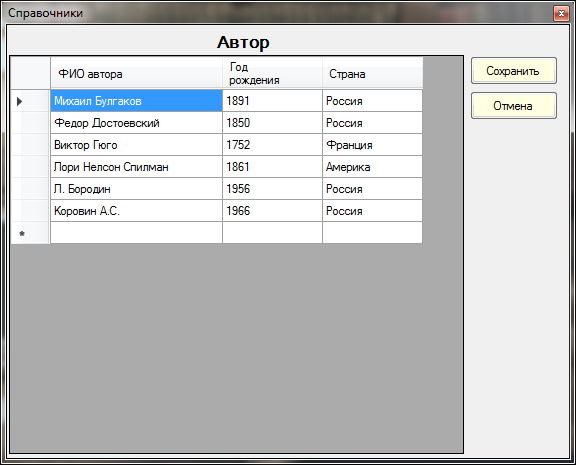Select the Федор Достоевский cell
The image size is (576, 465).
136,123
